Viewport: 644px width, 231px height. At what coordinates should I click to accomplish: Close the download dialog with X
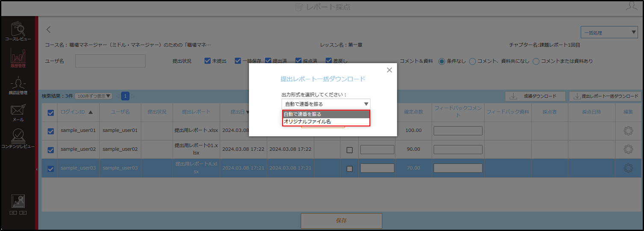point(389,70)
